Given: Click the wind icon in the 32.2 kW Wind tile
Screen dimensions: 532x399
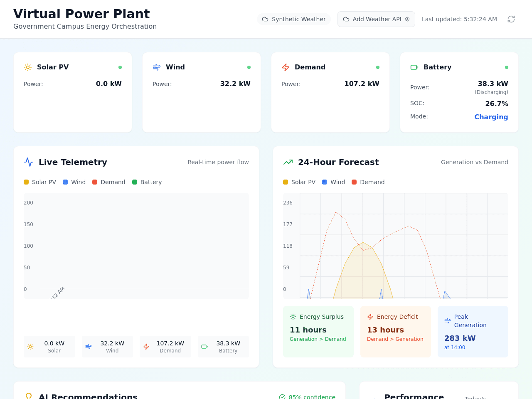Looking at the screenshot, I should [x=89, y=347].
